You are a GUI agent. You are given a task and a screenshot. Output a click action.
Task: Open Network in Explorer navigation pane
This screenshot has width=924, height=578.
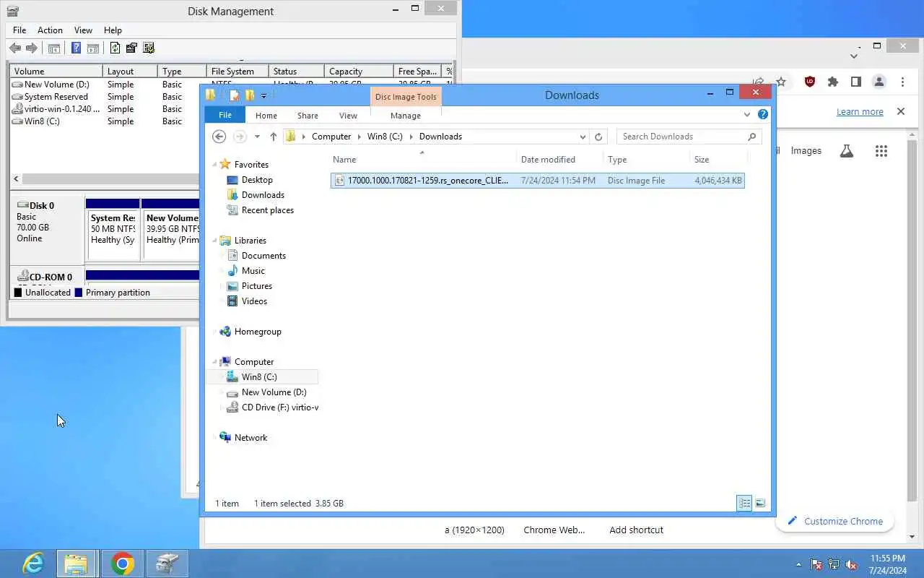click(x=250, y=438)
